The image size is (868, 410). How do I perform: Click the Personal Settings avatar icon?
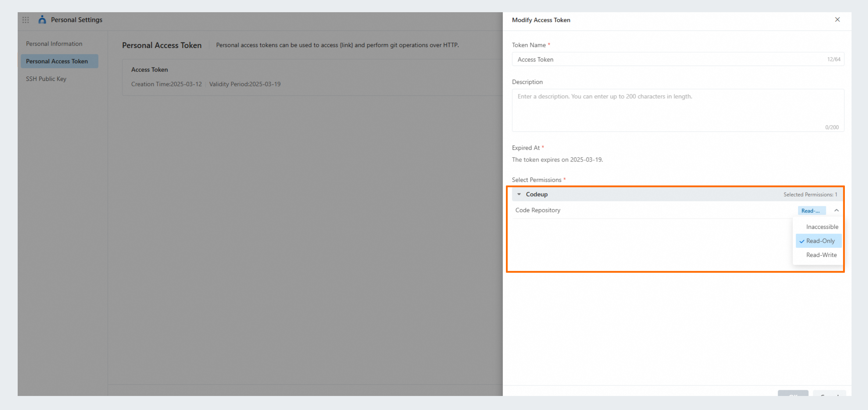42,20
